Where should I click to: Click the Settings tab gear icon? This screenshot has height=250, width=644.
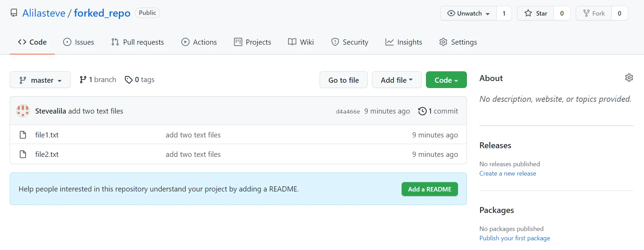click(443, 42)
